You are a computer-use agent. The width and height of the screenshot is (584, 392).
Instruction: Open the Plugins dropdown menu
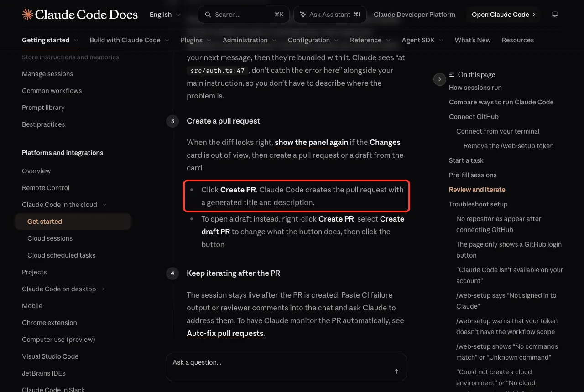(196, 40)
